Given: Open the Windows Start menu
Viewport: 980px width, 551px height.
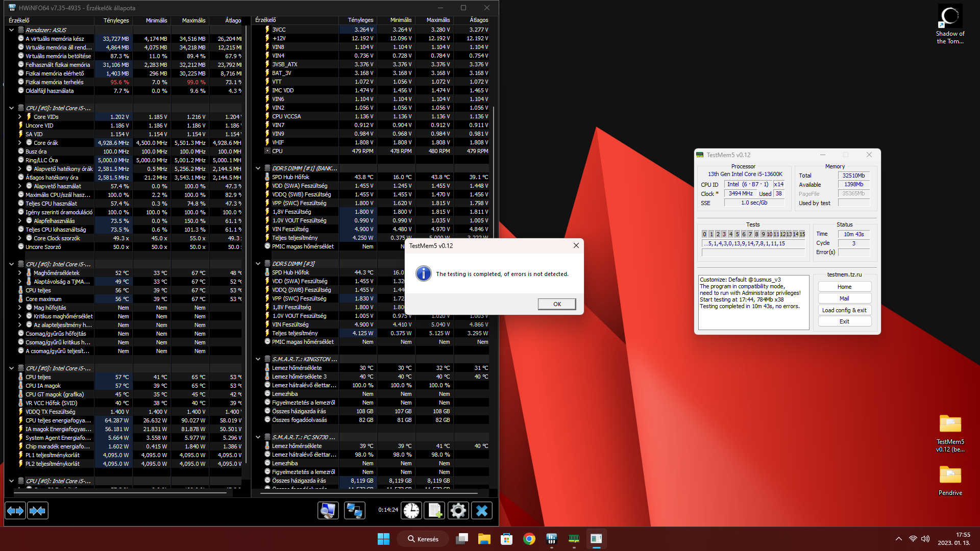Looking at the screenshot, I should [x=383, y=539].
